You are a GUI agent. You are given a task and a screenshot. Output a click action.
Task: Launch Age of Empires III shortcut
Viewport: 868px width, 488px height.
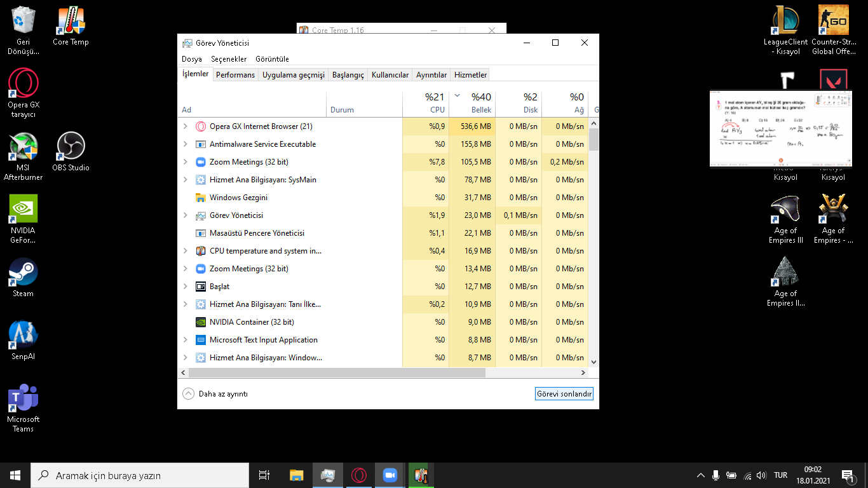pyautogui.click(x=785, y=219)
